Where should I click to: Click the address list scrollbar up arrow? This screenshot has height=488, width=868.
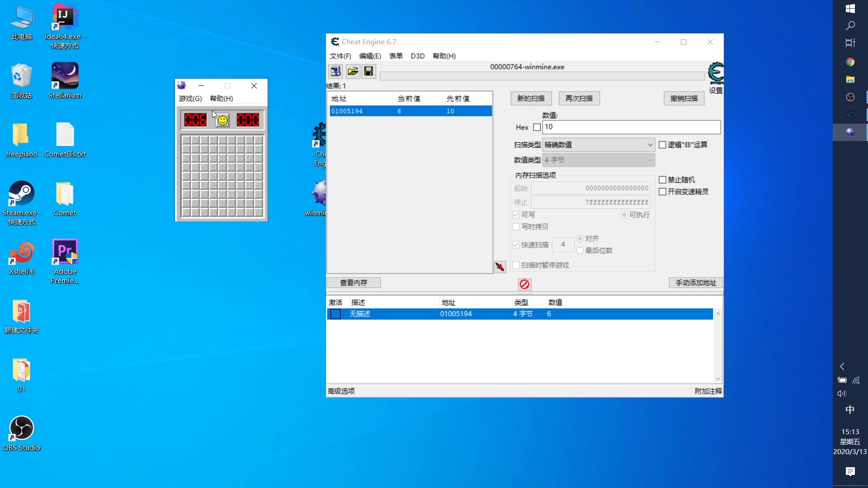click(x=718, y=314)
